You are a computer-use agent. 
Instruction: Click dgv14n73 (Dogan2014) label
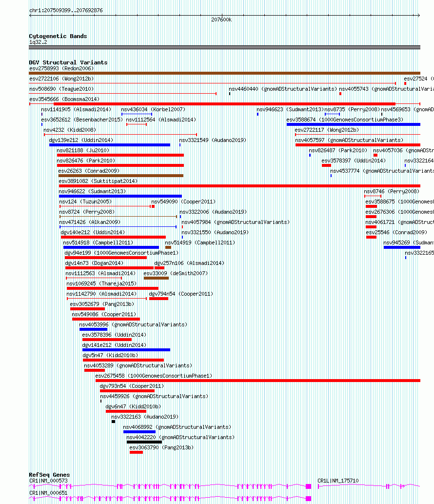[x=94, y=264]
